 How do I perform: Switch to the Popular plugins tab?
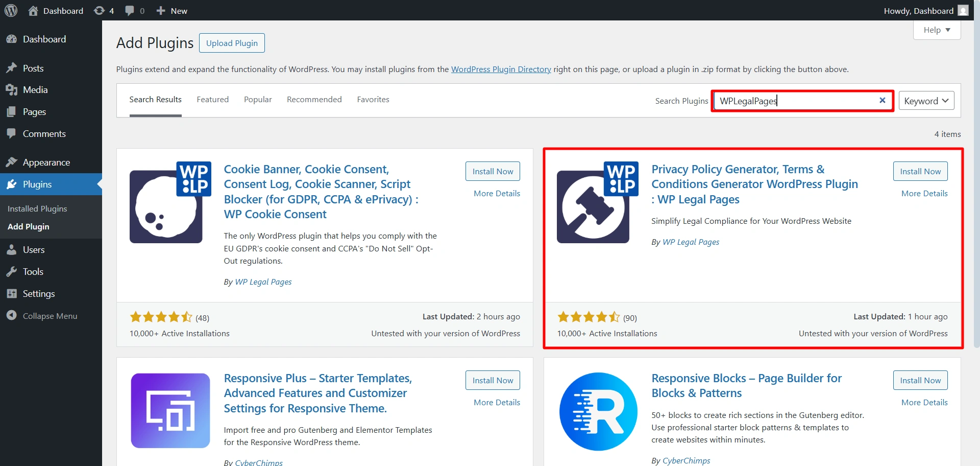(x=258, y=100)
